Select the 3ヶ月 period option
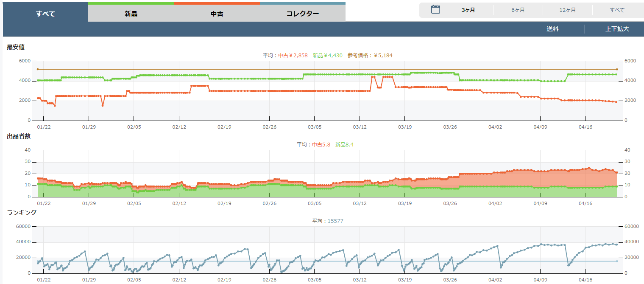The height and width of the screenshot is (284, 644). pos(468,10)
